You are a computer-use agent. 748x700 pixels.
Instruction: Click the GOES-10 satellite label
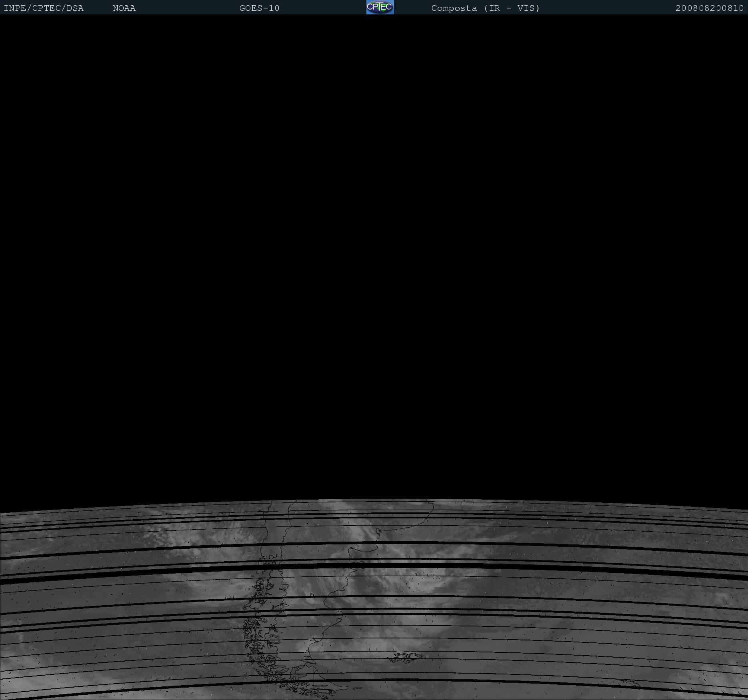pyautogui.click(x=259, y=8)
